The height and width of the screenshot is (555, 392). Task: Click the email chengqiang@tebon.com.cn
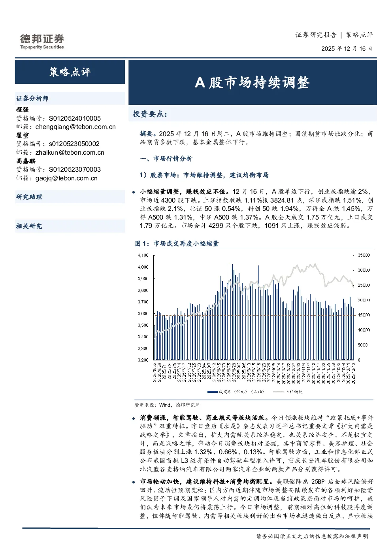coord(75,127)
